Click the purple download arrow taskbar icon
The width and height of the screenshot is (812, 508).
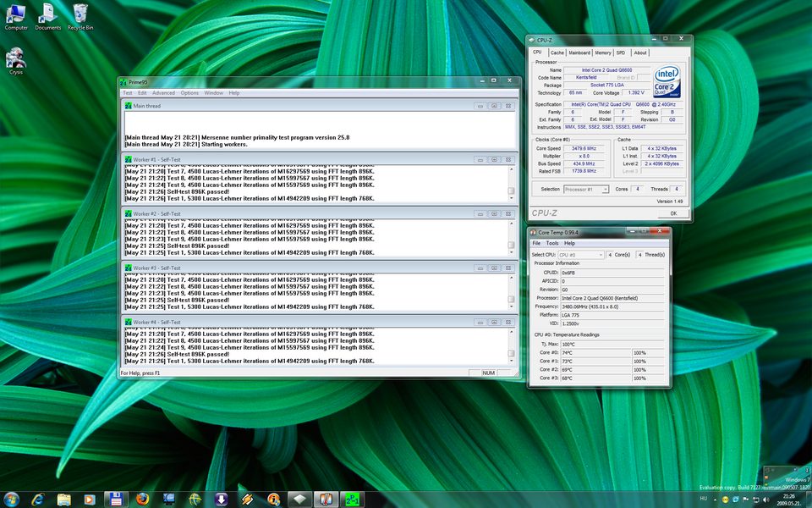coord(221,500)
